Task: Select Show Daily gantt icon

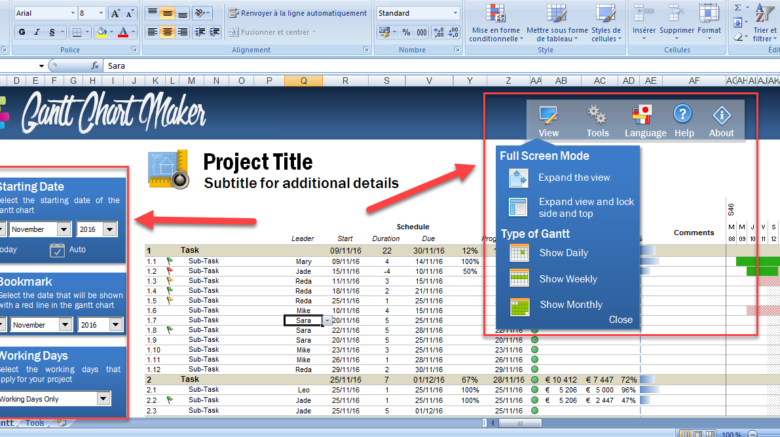Action: point(518,253)
